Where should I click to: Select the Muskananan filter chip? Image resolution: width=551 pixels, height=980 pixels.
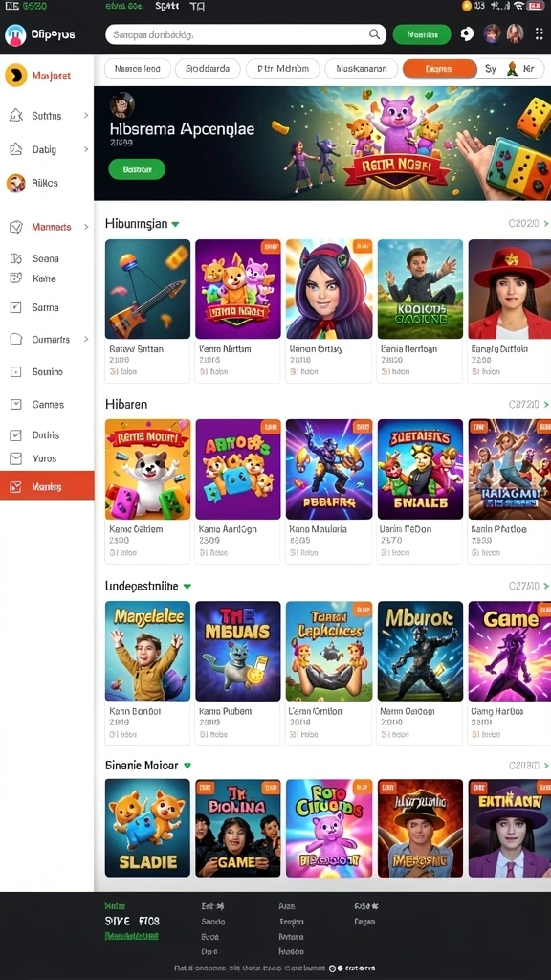pyautogui.click(x=361, y=69)
